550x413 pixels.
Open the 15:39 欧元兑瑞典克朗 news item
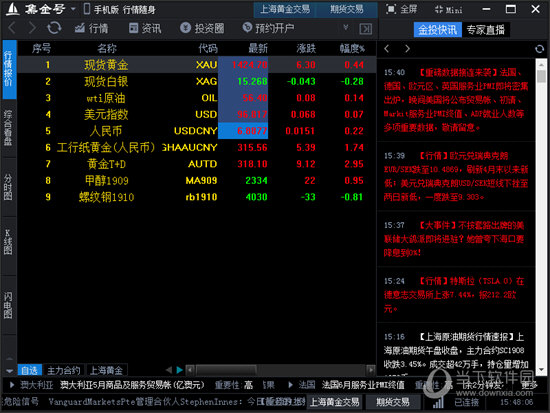456,176
